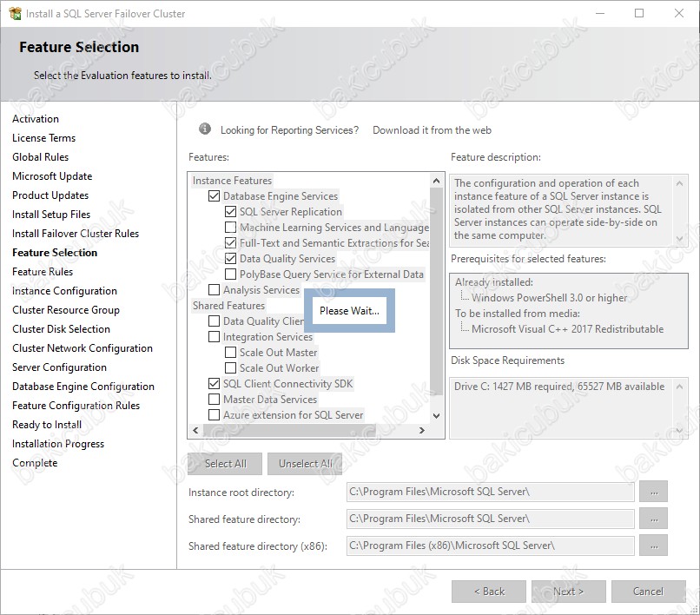The height and width of the screenshot is (615, 700).
Task: Check PolyBase Query Service for External Data
Action: pyautogui.click(x=230, y=274)
